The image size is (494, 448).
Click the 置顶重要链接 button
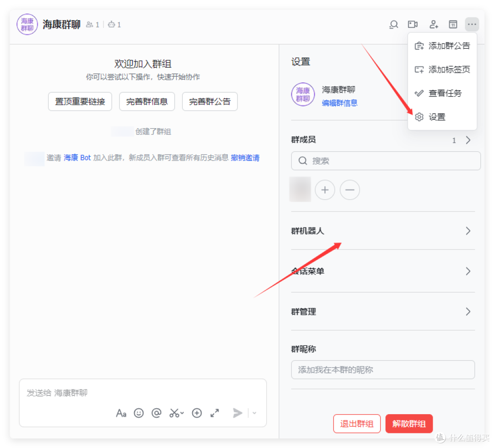point(80,102)
